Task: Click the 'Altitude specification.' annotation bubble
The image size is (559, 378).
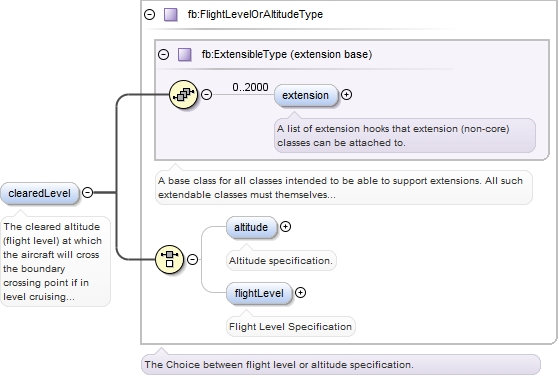Action: point(281,261)
